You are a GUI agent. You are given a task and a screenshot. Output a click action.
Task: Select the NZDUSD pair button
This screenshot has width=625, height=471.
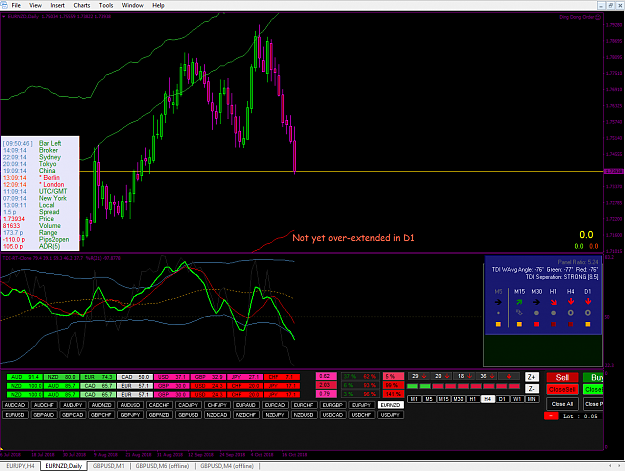(303, 415)
